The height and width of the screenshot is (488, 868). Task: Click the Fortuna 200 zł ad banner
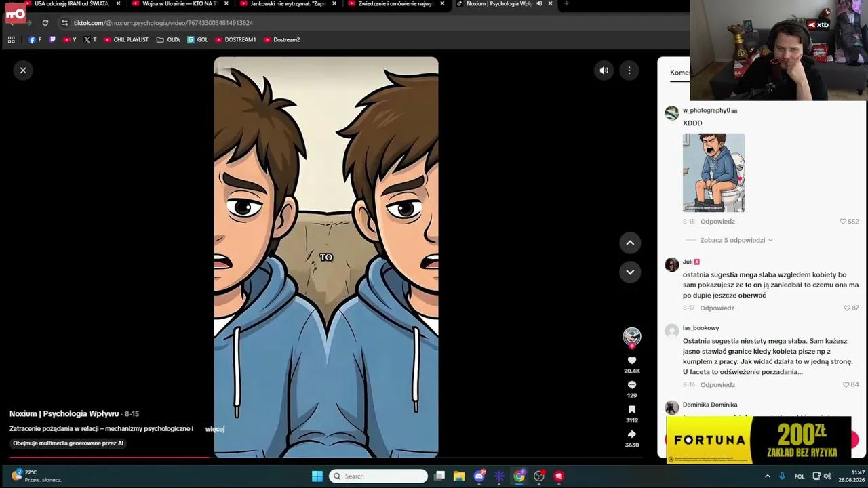[x=759, y=440]
